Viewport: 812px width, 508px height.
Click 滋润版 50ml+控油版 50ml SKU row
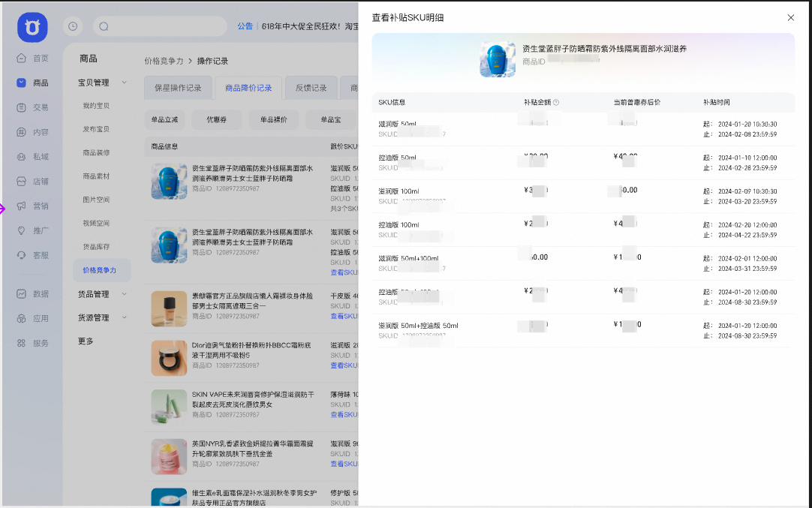point(583,330)
